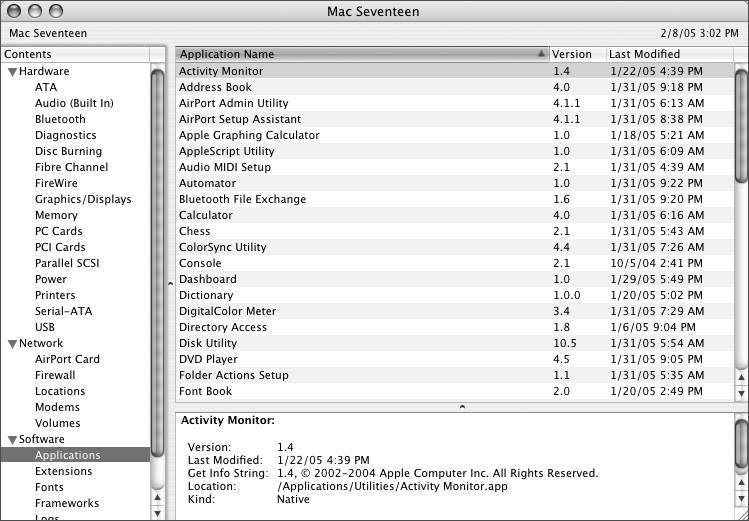Viewport: 749px width, 521px height.
Task: Select Frameworks under Software
Action: 67,503
